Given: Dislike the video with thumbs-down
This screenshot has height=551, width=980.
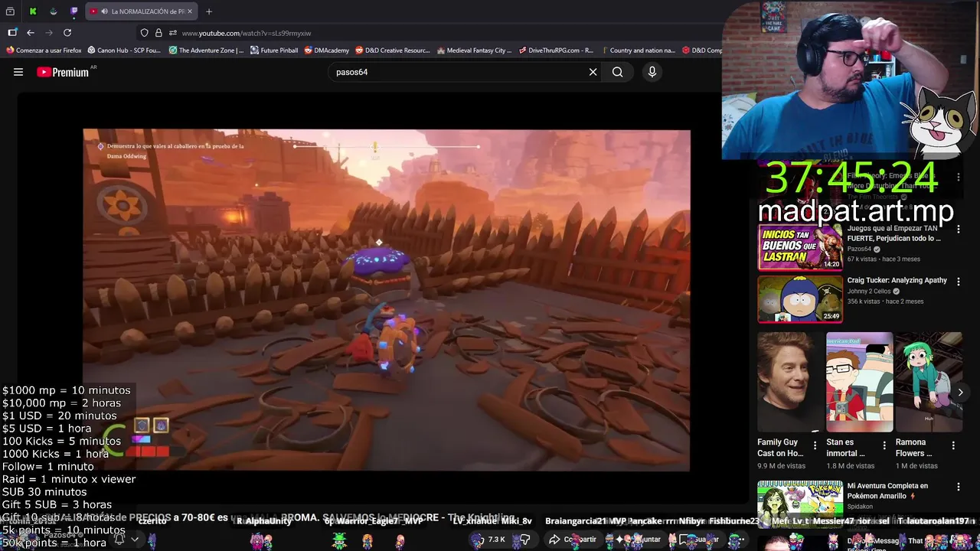Looking at the screenshot, I should [524, 540].
